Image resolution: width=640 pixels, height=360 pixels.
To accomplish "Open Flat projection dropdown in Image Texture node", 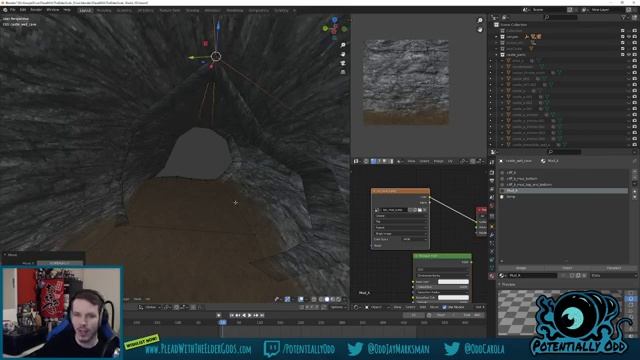I will (400, 222).
